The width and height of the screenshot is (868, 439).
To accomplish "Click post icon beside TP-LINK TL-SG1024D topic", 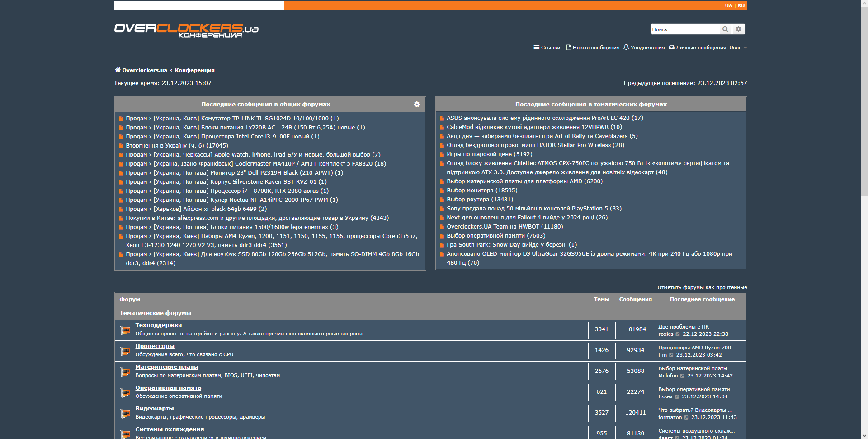I will click(x=121, y=119).
